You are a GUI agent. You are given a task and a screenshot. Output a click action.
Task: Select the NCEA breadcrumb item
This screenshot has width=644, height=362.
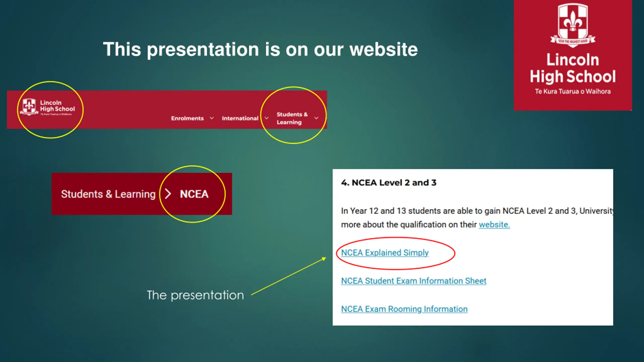click(194, 194)
